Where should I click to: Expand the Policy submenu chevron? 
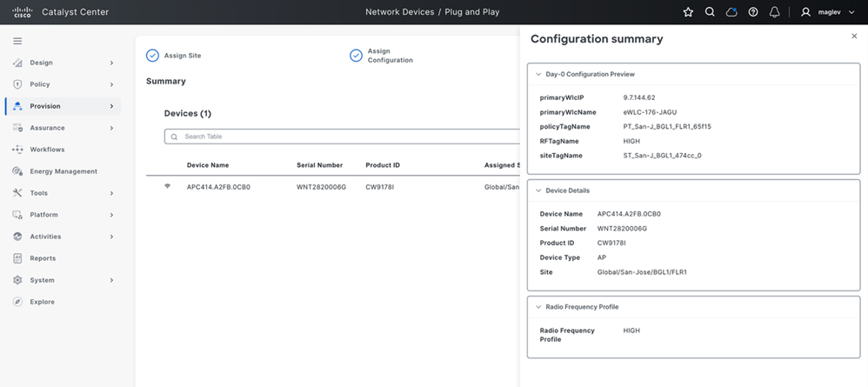111,84
